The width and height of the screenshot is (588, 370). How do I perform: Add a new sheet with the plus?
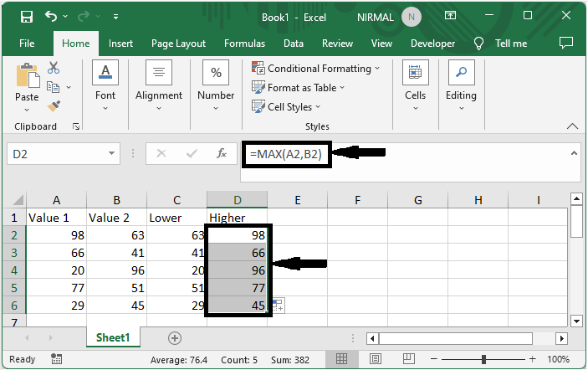pos(174,338)
